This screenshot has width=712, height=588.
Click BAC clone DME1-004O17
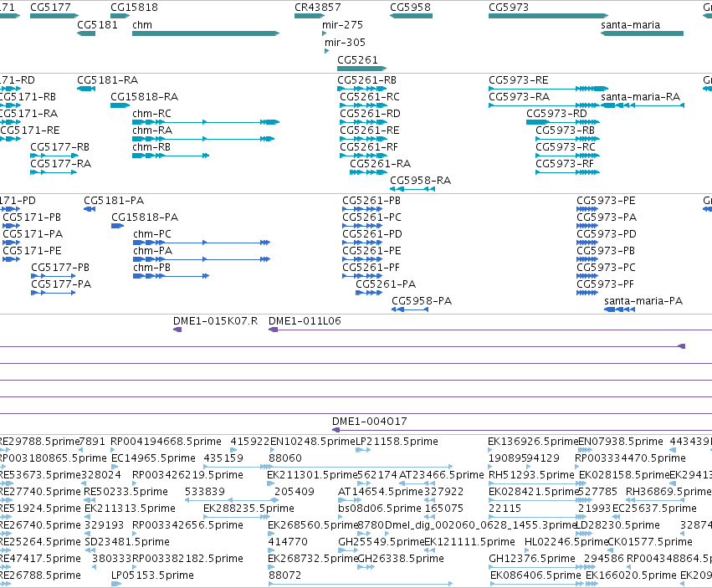(522, 430)
